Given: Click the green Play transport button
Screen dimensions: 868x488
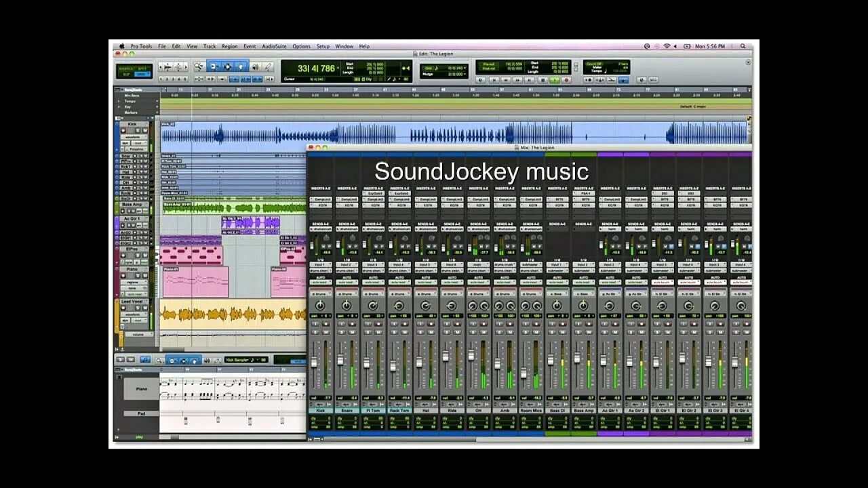Looking at the screenshot, I should coord(555,79).
